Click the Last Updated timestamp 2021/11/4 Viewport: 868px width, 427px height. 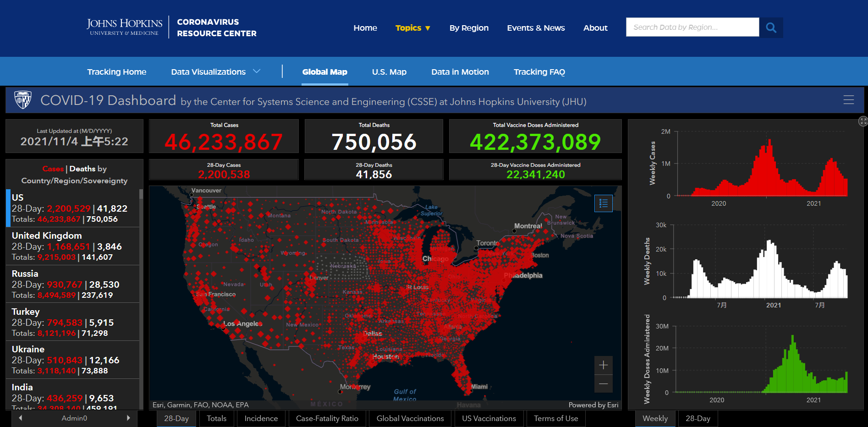click(x=74, y=141)
